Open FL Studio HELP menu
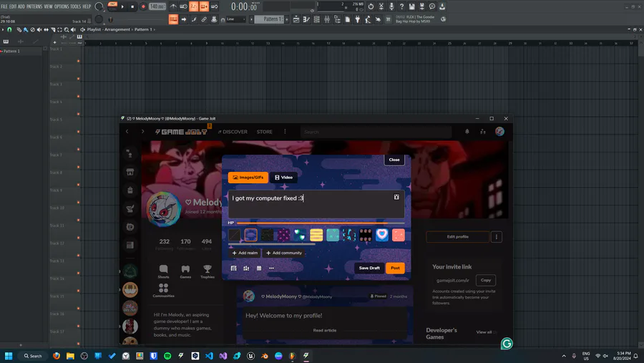The image size is (644, 363). (x=87, y=6)
